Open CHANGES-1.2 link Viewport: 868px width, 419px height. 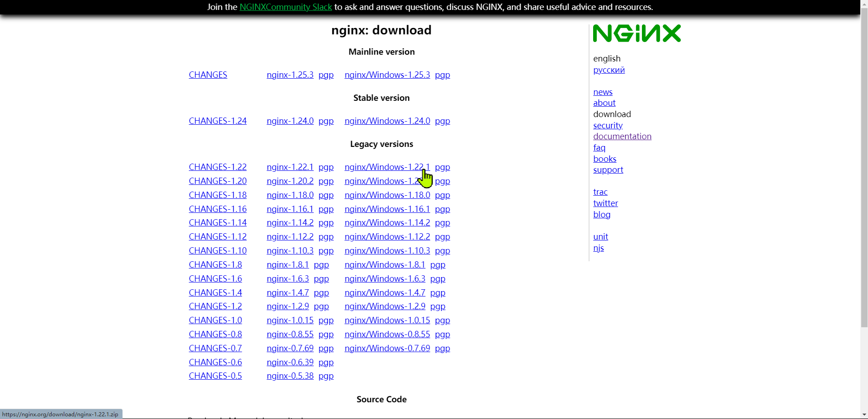point(216,306)
